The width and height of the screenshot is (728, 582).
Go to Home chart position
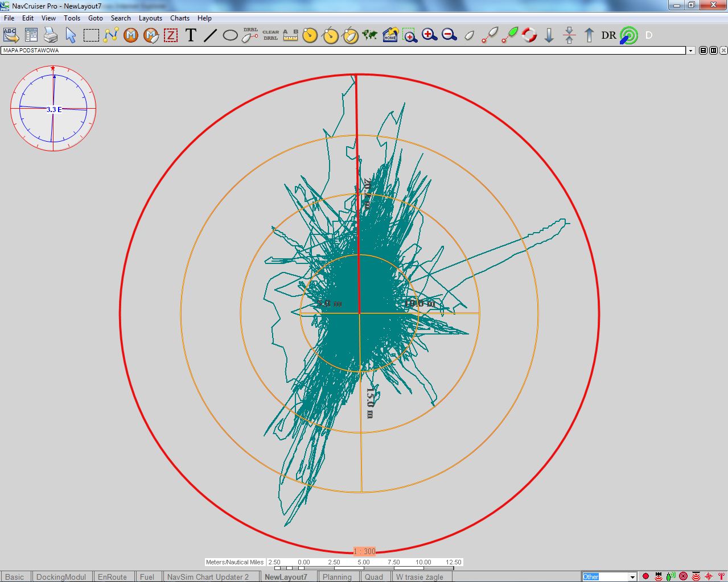pyautogui.click(x=390, y=35)
